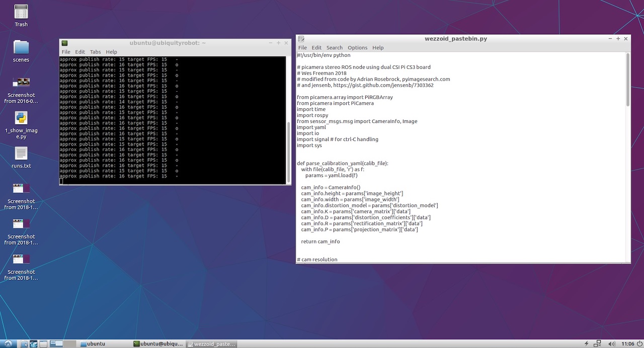Viewport: 644px width, 348px height.
Task: Open File menu in wezzoid_pastebin.py editor
Action: 302,48
